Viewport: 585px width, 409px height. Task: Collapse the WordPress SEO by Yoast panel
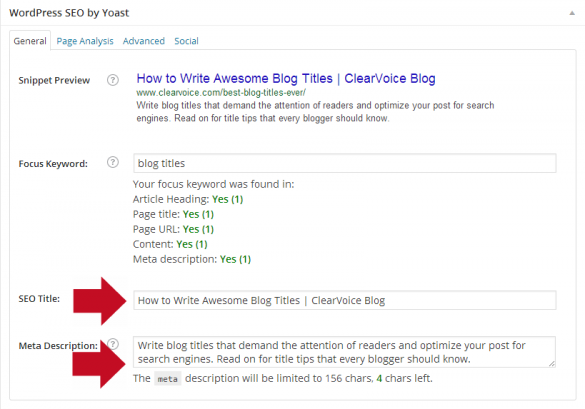572,13
